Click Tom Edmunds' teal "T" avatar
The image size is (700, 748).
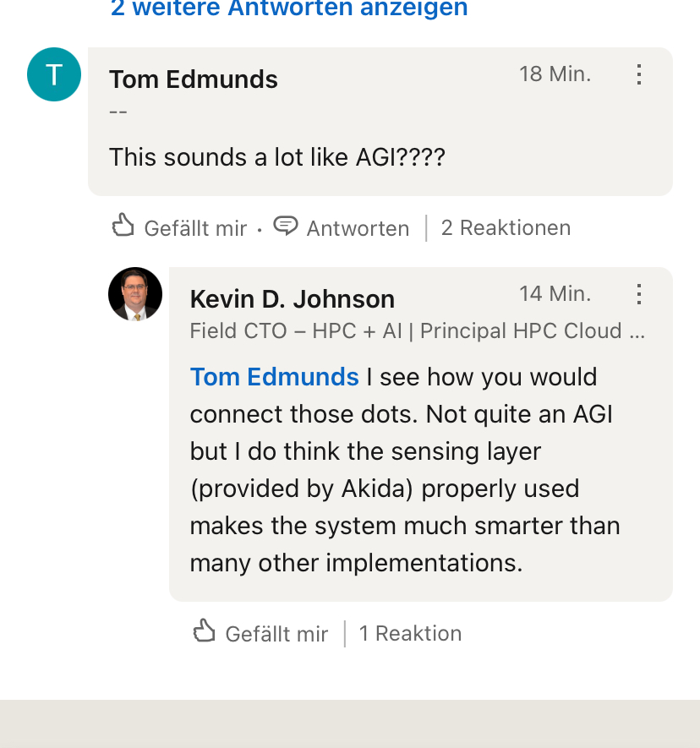tap(54, 74)
